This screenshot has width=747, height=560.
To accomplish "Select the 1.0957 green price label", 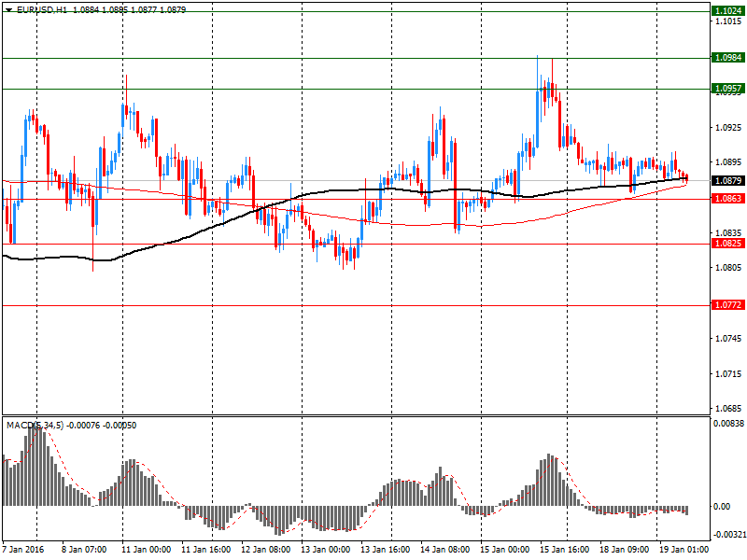I will (x=727, y=89).
